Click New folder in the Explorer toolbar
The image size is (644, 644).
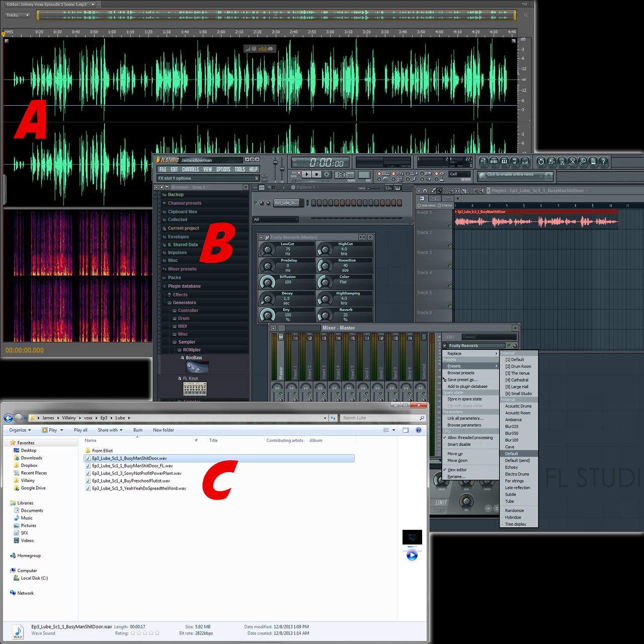click(164, 430)
